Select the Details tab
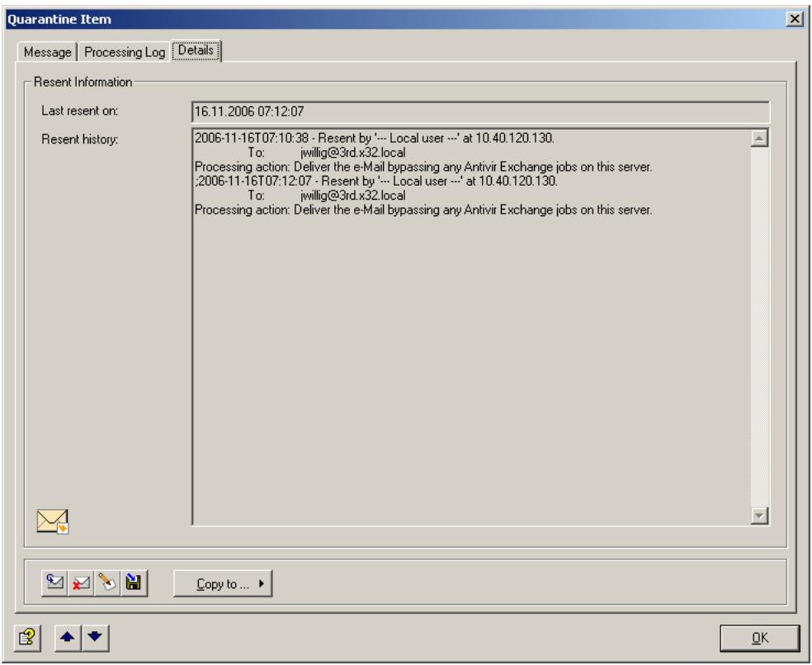812x665 pixels. pyautogui.click(x=196, y=50)
